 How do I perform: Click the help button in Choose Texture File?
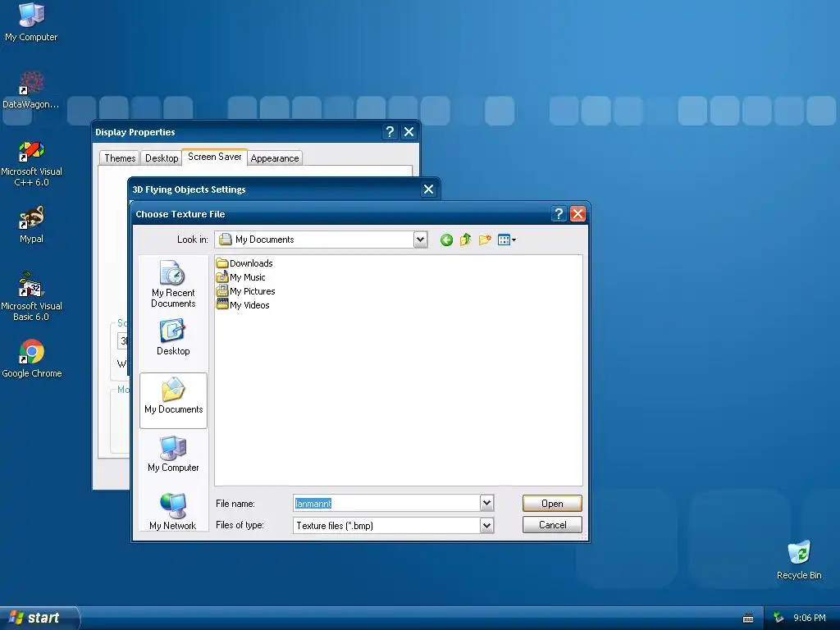(558, 214)
